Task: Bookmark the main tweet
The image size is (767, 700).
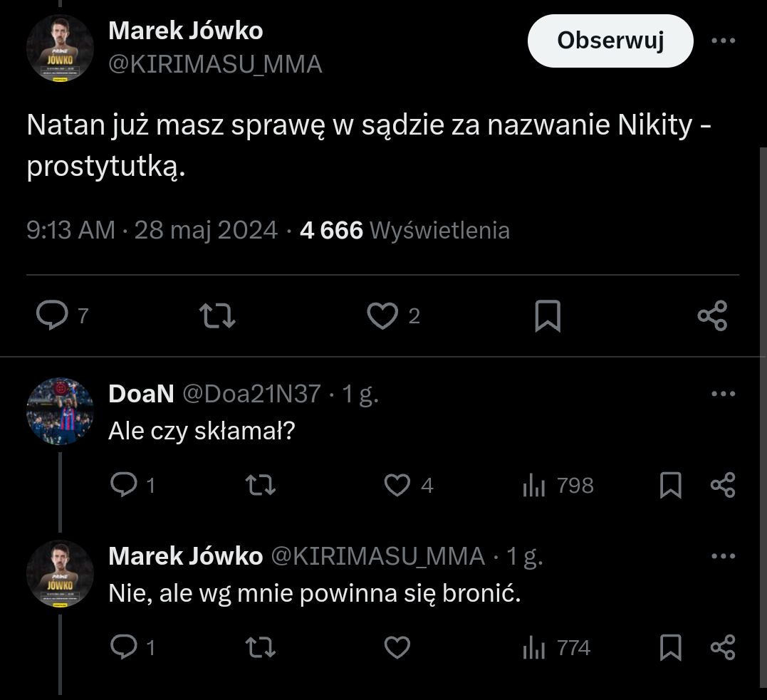Action: (548, 316)
